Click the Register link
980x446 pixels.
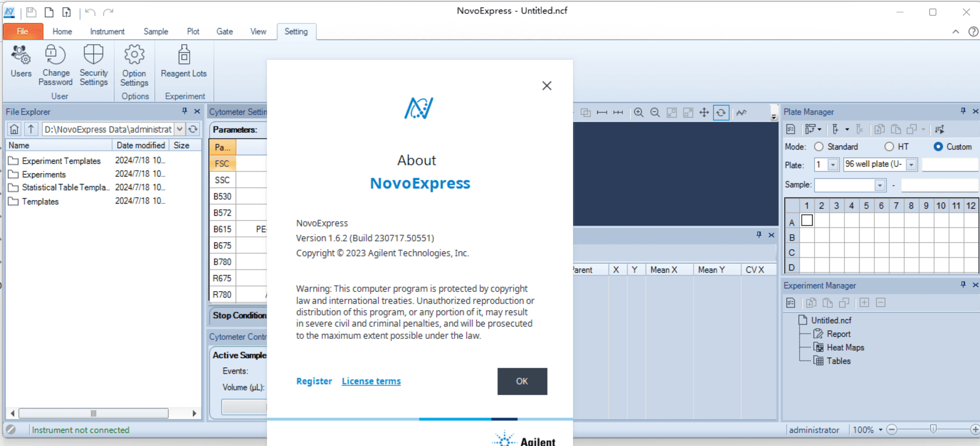(314, 381)
